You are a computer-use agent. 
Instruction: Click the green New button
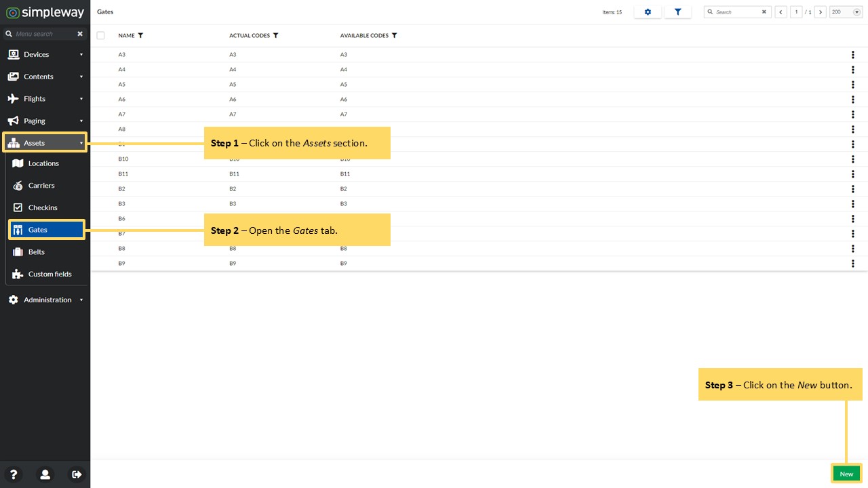pyautogui.click(x=846, y=474)
